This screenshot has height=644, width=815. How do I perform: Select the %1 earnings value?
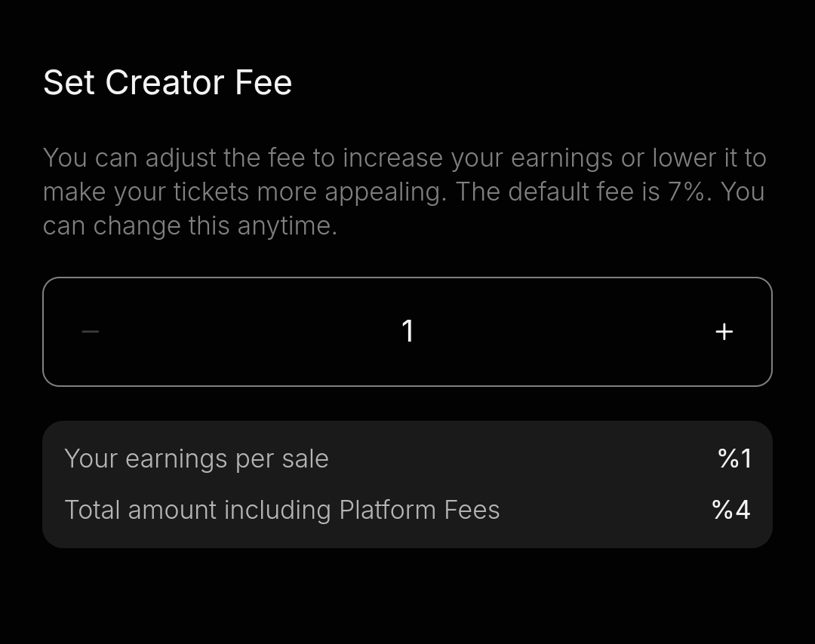pos(735,458)
